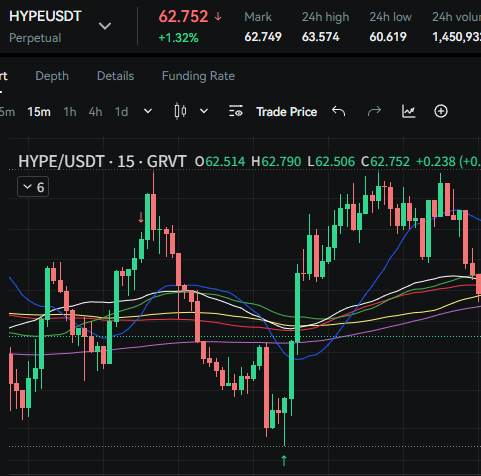The height and width of the screenshot is (476, 481).
Task: Open the chart indicators icon
Action: pyautogui.click(x=408, y=111)
